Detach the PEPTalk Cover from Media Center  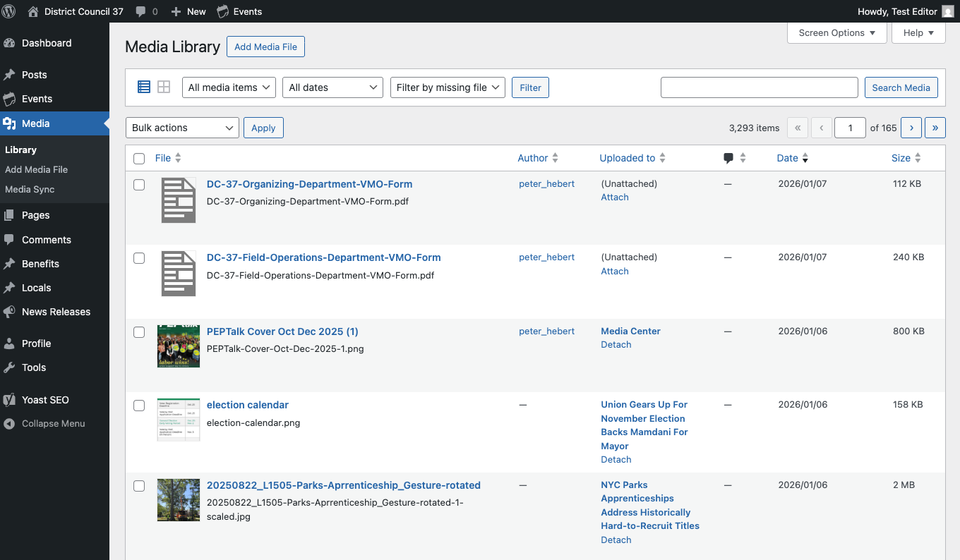point(616,344)
